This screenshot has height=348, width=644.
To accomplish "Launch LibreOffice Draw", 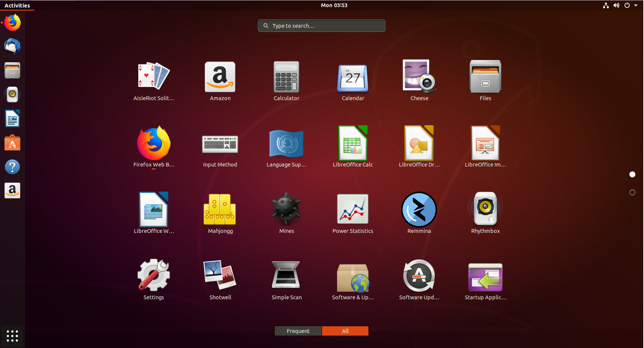I will pos(419,143).
